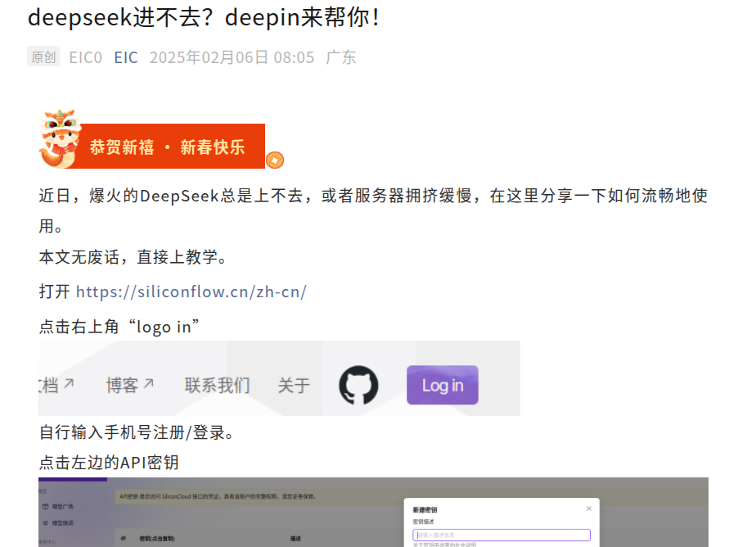This screenshot has width=756, height=547.
Task: Click the lion dance mascot icon
Action: click(60, 138)
